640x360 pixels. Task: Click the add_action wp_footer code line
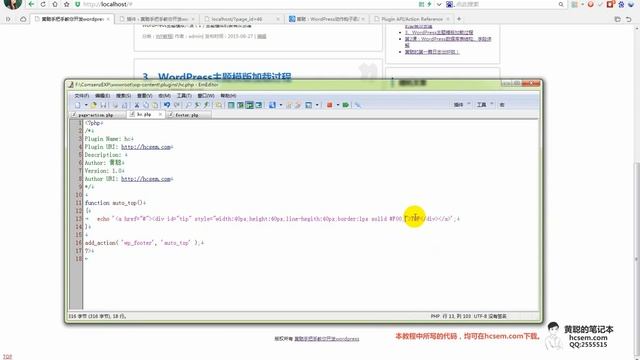tap(144, 243)
